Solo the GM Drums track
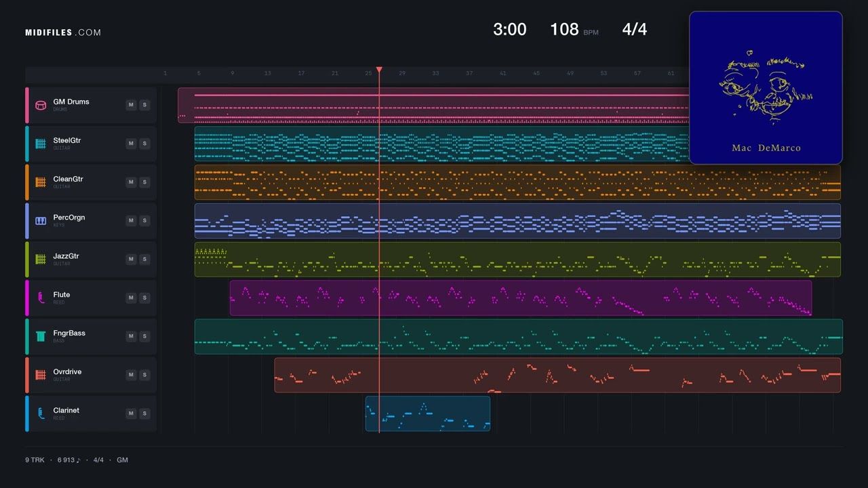The height and width of the screenshot is (488, 868). pos(144,105)
